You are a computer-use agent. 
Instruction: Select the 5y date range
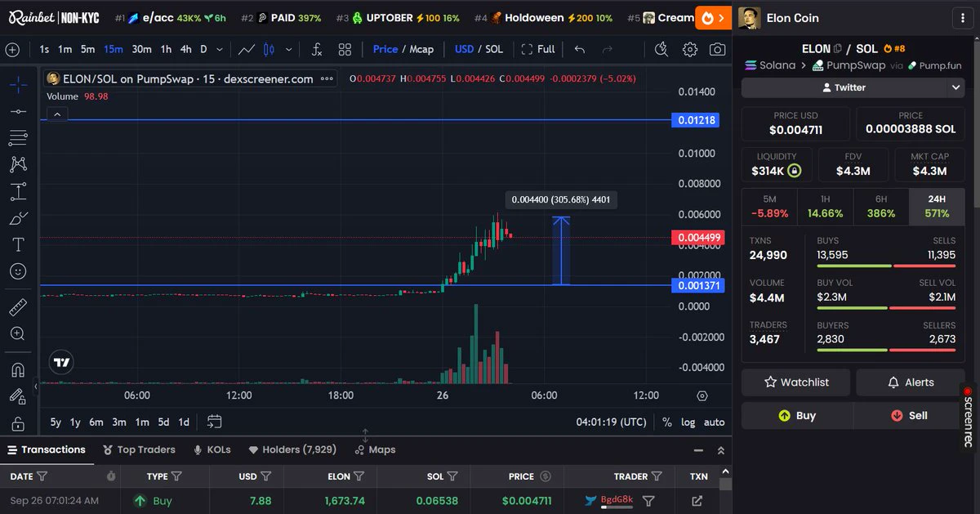click(56, 422)
